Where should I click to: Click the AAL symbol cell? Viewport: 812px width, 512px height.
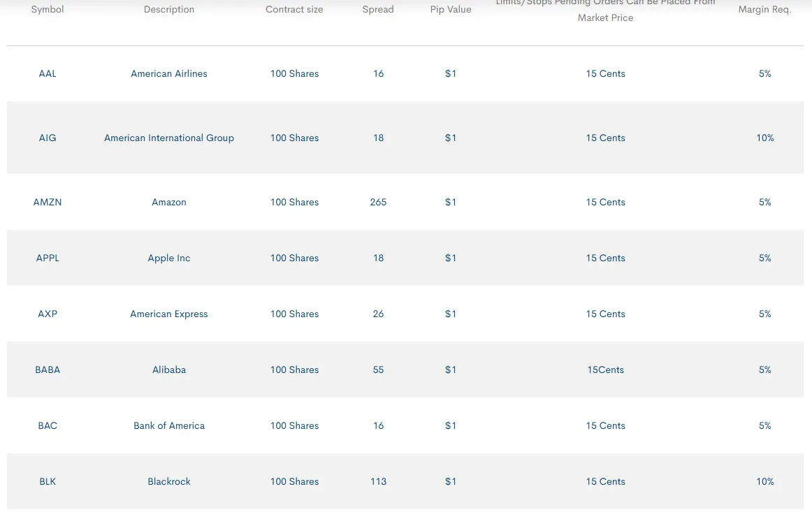(x=48, y=73)
